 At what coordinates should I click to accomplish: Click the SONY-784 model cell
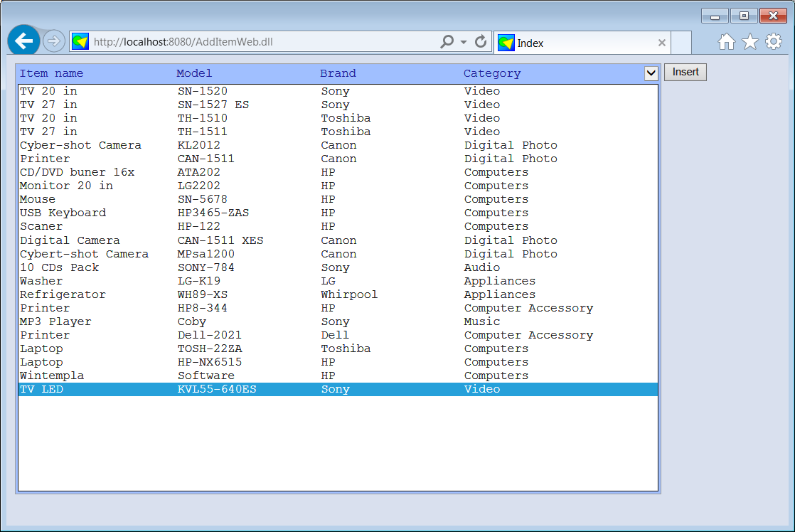click(x=206, y=267)
